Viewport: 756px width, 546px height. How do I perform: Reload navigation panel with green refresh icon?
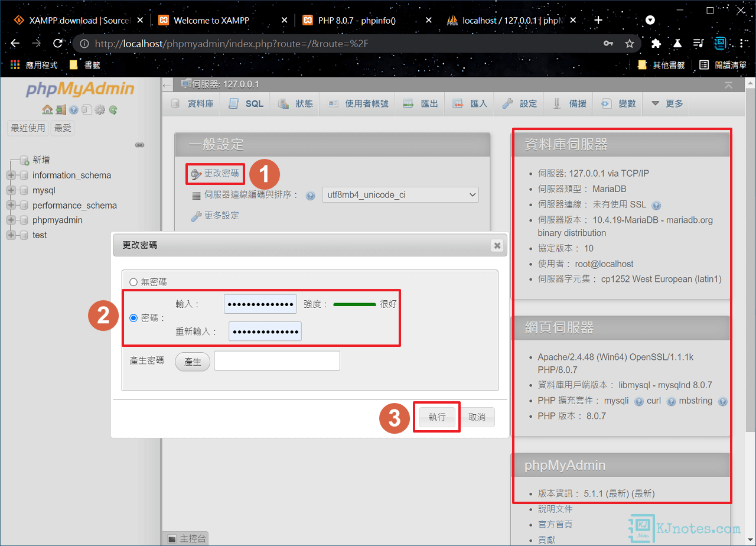point(113,109)
